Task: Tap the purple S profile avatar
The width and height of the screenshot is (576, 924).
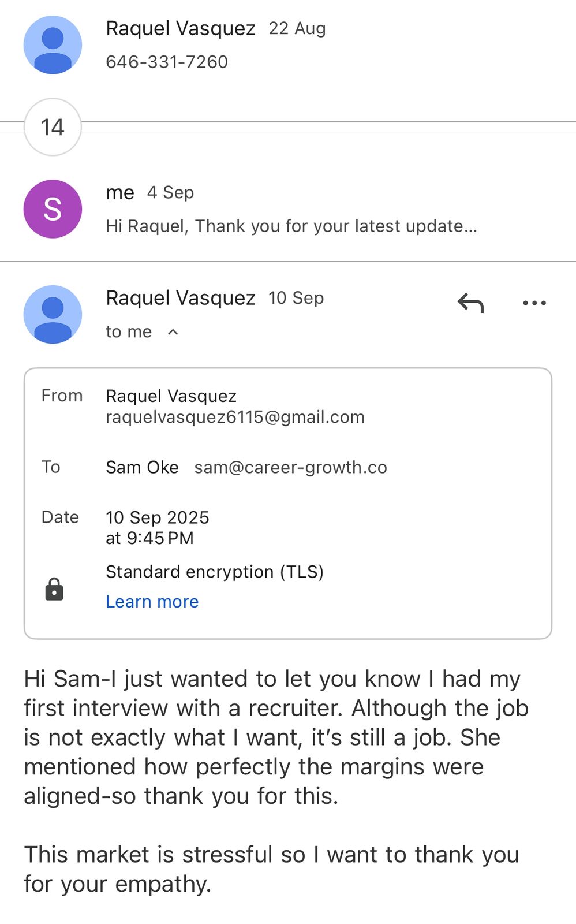Action: coord(53,209)
